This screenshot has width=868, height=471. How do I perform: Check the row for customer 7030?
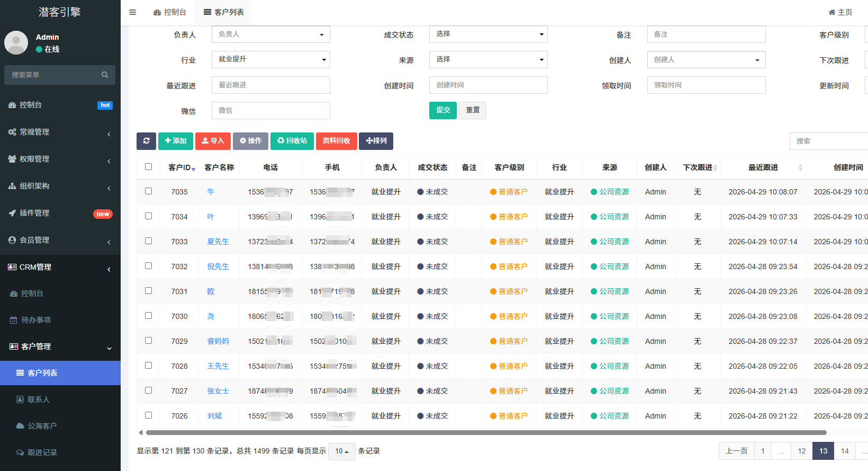click(148, 316)
